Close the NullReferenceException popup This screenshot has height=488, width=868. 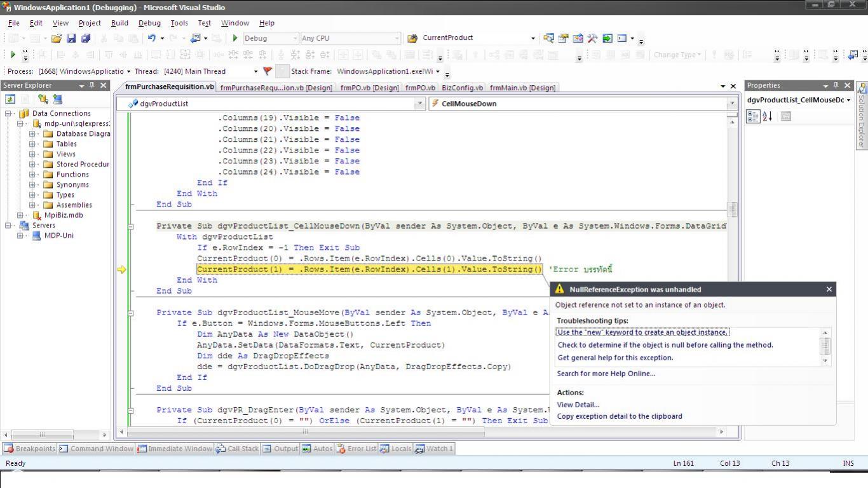coord(829,290)
